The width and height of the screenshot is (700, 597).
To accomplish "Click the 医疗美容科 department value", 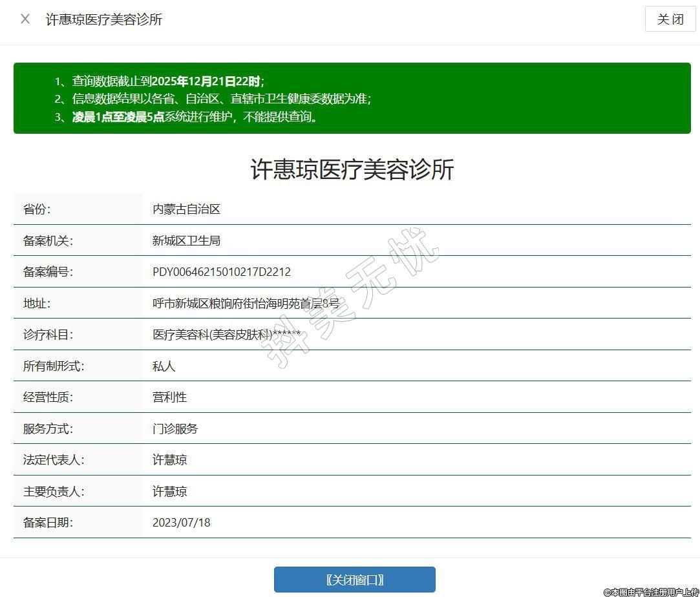I will point(226,335).
